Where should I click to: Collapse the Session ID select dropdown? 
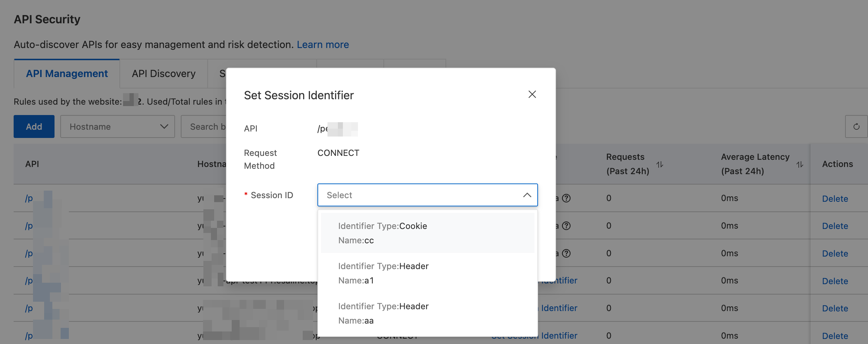point(527,195)
